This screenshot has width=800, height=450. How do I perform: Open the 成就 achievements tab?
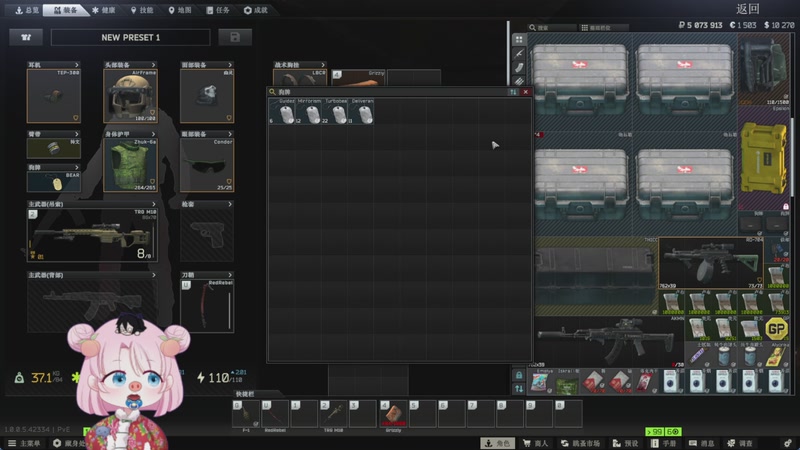click(256, 10)
